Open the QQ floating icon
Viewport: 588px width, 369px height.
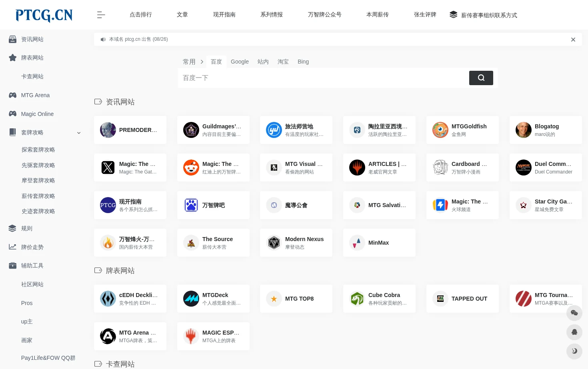click(x=574, y=332)
